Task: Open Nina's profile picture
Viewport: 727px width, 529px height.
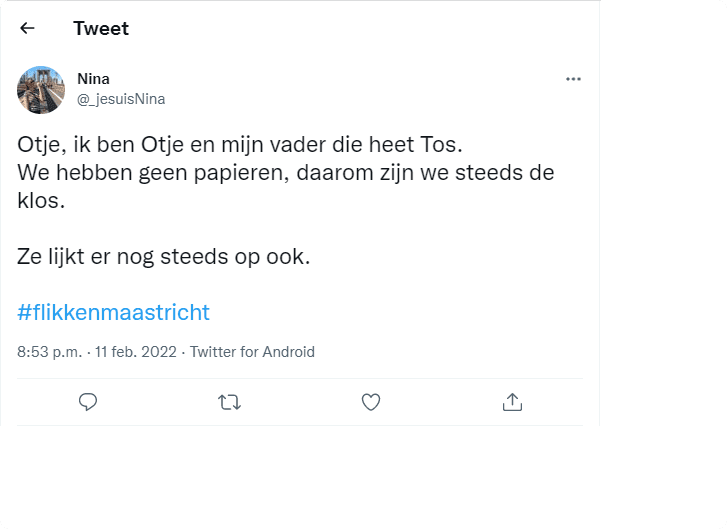Action: tap(41, 90)
